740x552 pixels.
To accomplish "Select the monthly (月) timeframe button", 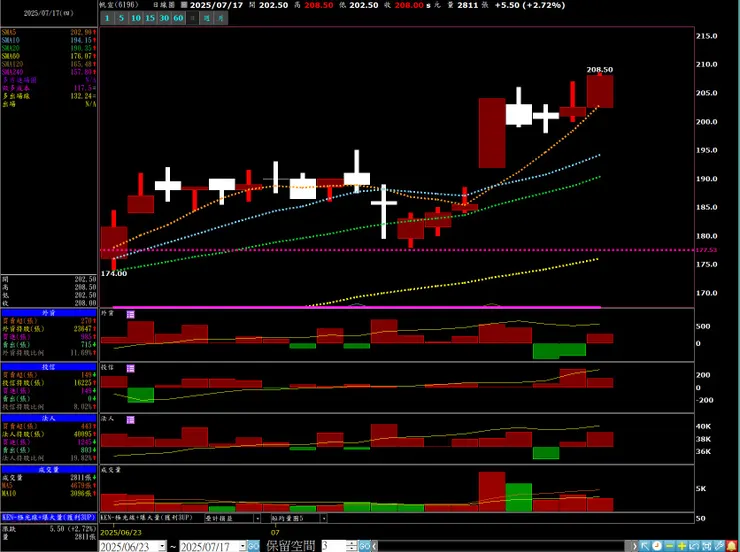I will pos(221,18).
